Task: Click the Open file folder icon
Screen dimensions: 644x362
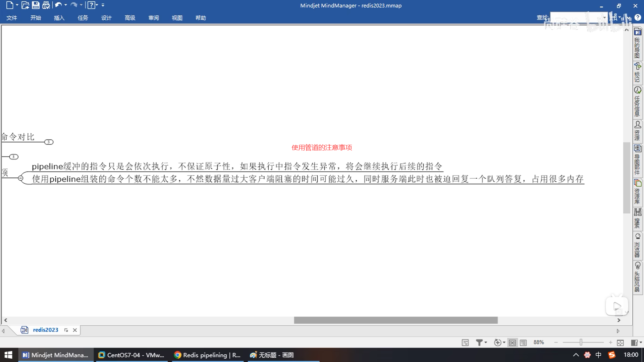Action: pos(25,5)
